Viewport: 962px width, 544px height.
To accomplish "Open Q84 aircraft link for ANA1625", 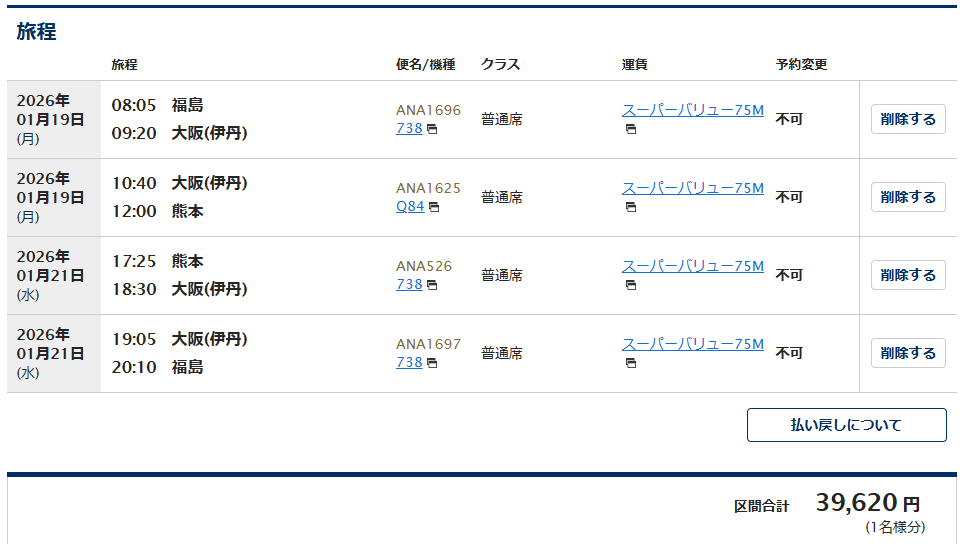I will click(410, 206).
